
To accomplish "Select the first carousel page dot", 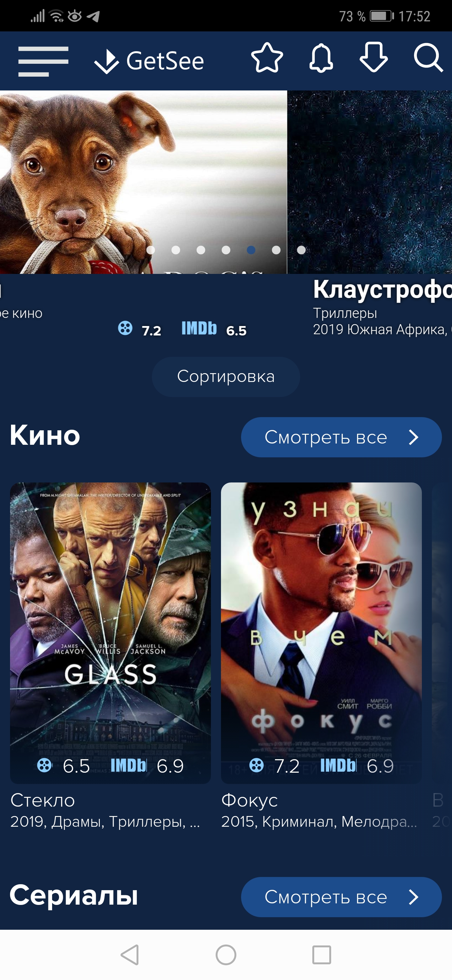I will click(151, 250).
